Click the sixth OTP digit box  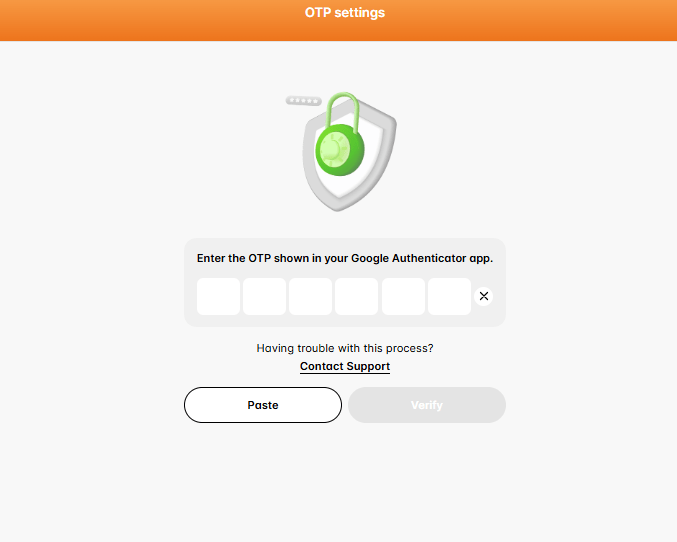449,297
